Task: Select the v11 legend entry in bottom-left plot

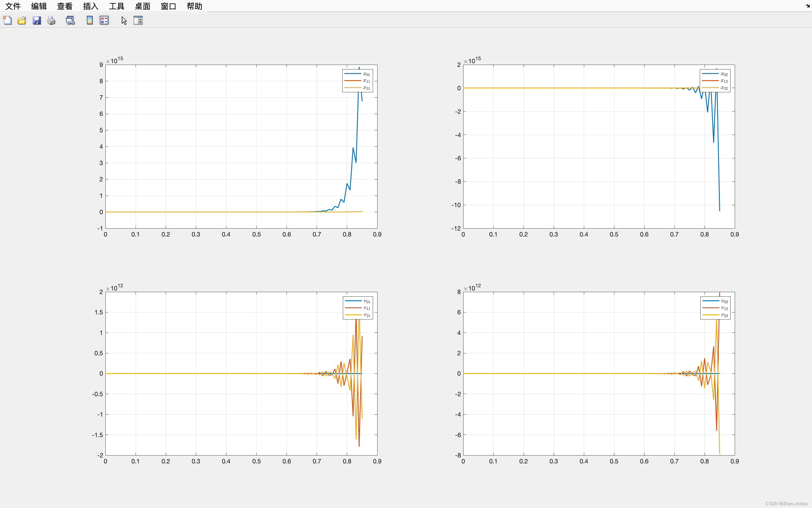Action: point(358,308)
